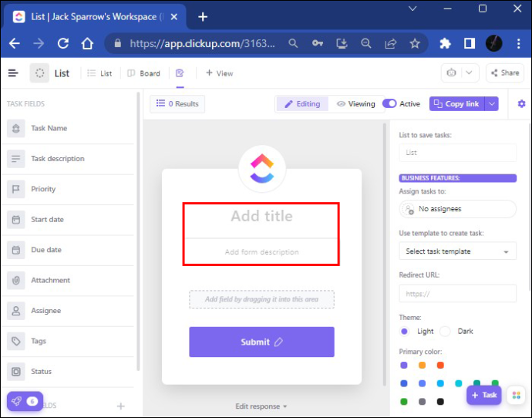
Task: Click the Add form description field
Action: [x=261, y=252]
